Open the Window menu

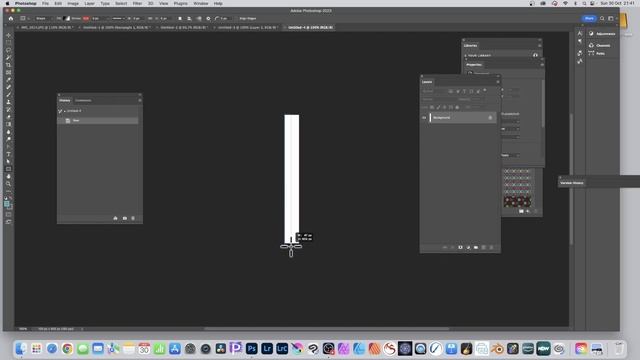[x=200, y=3]
